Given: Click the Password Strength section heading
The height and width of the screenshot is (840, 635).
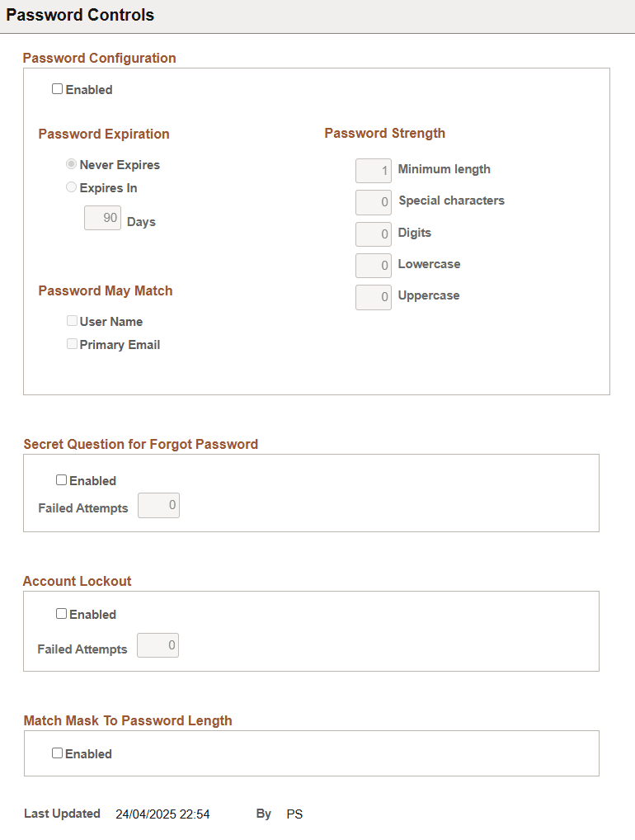Looking at the screenshot, I should pos(384,133).
